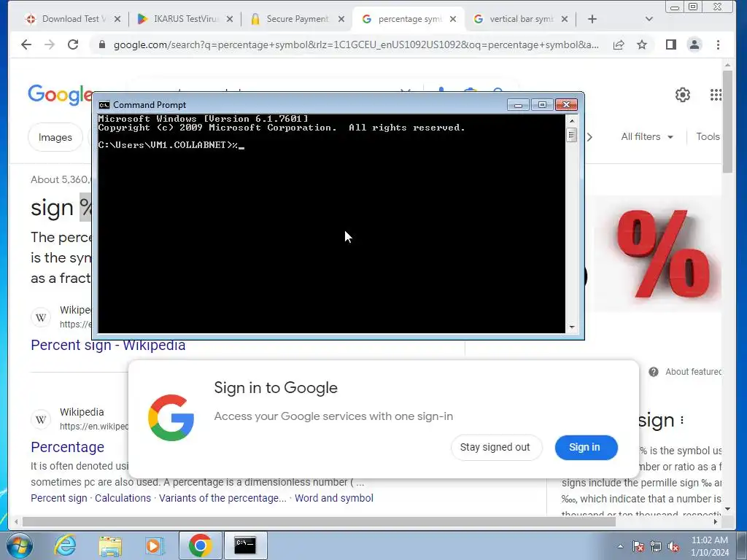Click Command Prompt scrollbar down arrow
This screenshot has height=560, width=747.
pos(572,327)
